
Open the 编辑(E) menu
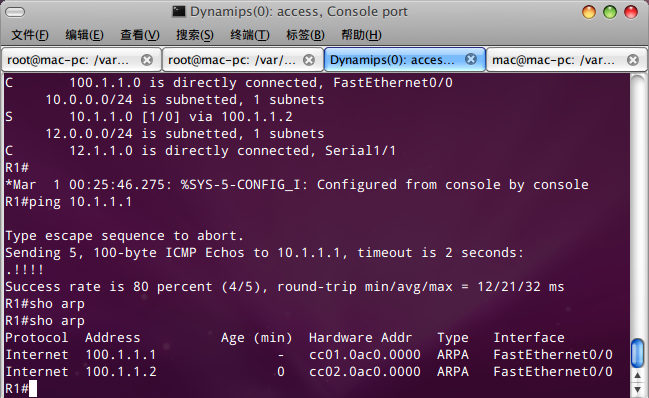84,35
